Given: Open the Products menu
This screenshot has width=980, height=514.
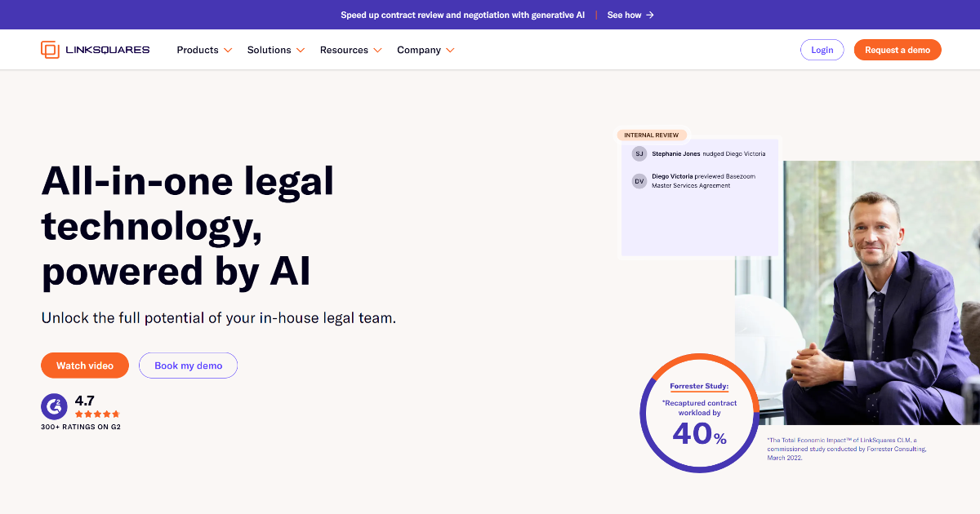Looking at the screenshot, I should pos(198,50).
